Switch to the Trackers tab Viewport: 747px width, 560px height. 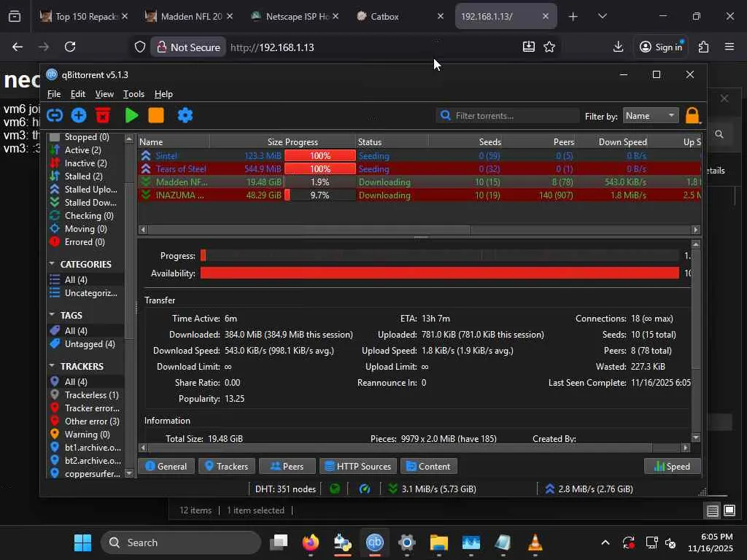coord(226,466)
